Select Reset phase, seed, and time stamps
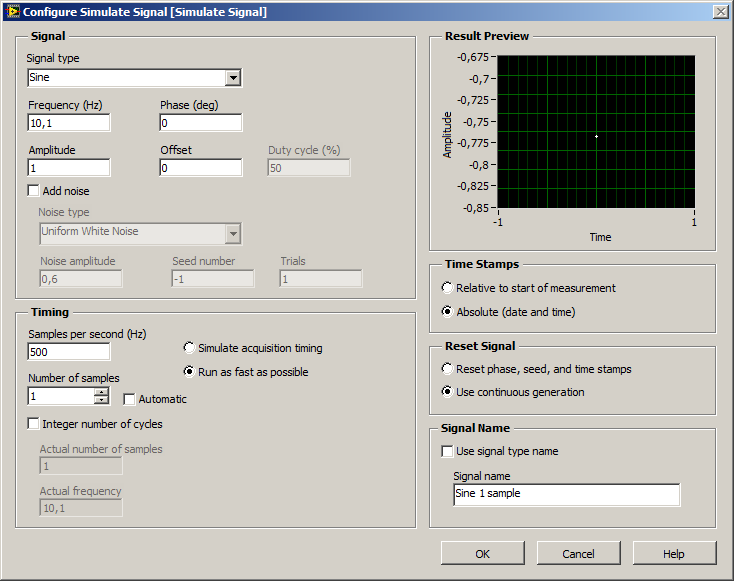Image resolution: width=734 pixels, height=581 pixels. [448, 369]
